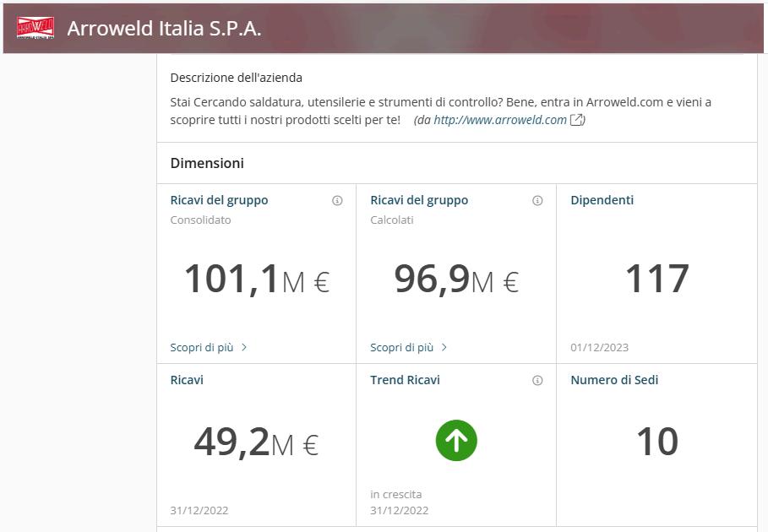This screenshot has width=768, height=532.
Task: Click the Ricavi tile heading
Action: [x=187, y=380]
